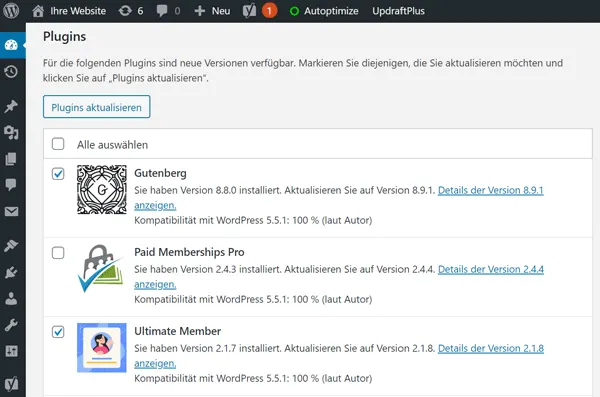Click the Ultimate Member plugin name
The height and width of the screenshot is (397, 600).
(x=178, y=331)
